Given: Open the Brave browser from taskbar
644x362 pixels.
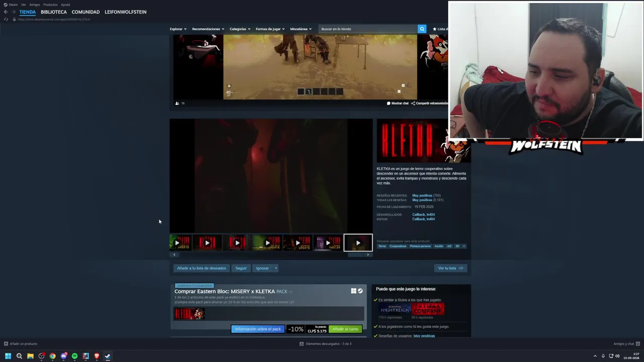Looking at the screenshot, I should [97, 356].
